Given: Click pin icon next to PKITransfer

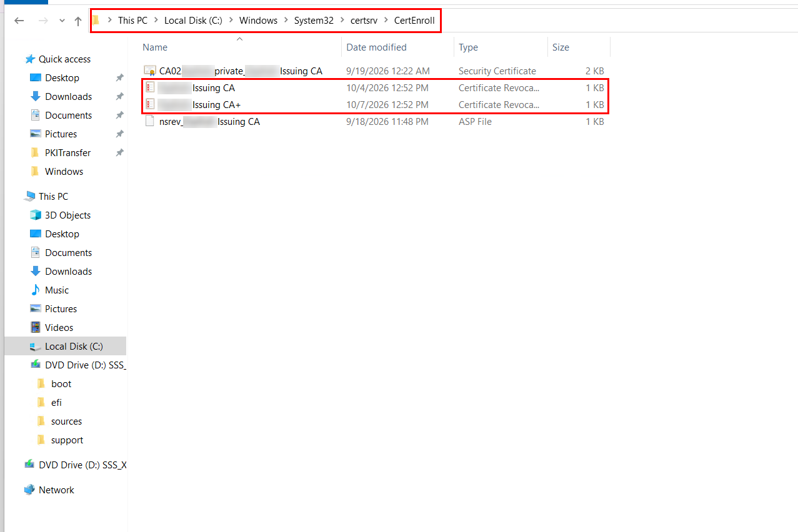Looking at the screenshot, I should click(119, 153).
